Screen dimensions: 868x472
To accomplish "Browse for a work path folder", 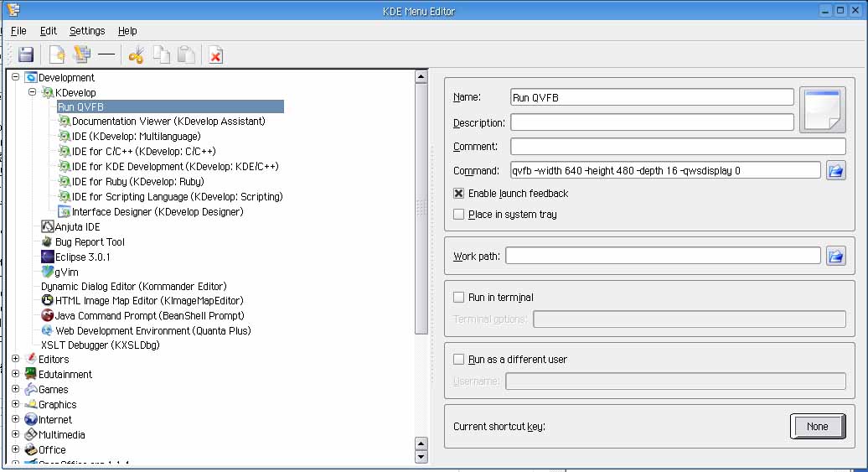I will click(836, 256).
